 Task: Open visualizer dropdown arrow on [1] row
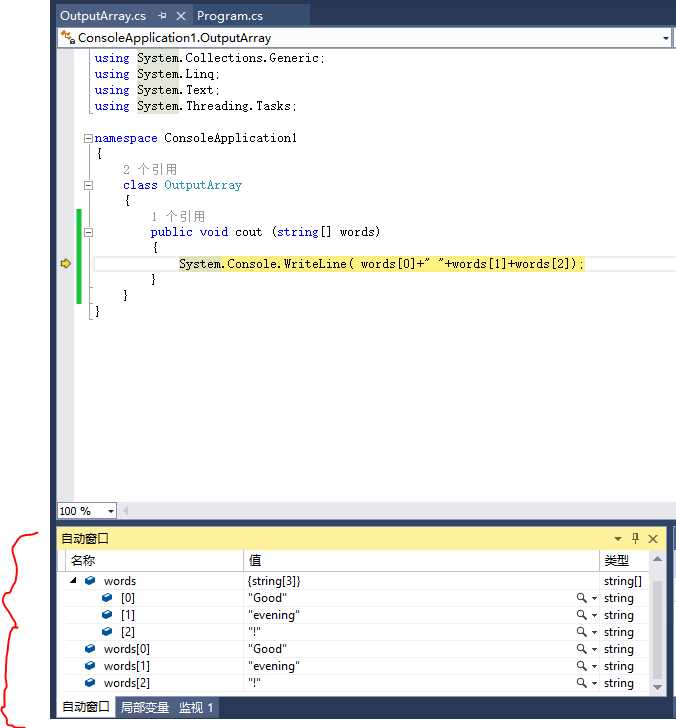click(594, 616)
